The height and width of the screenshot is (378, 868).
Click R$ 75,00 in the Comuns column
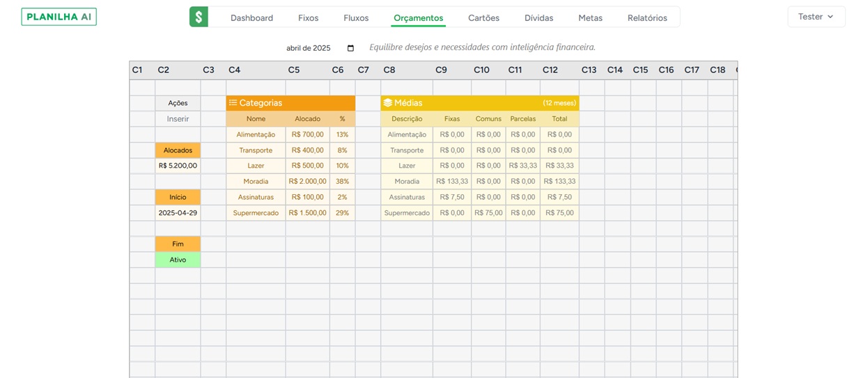[488, 213]
